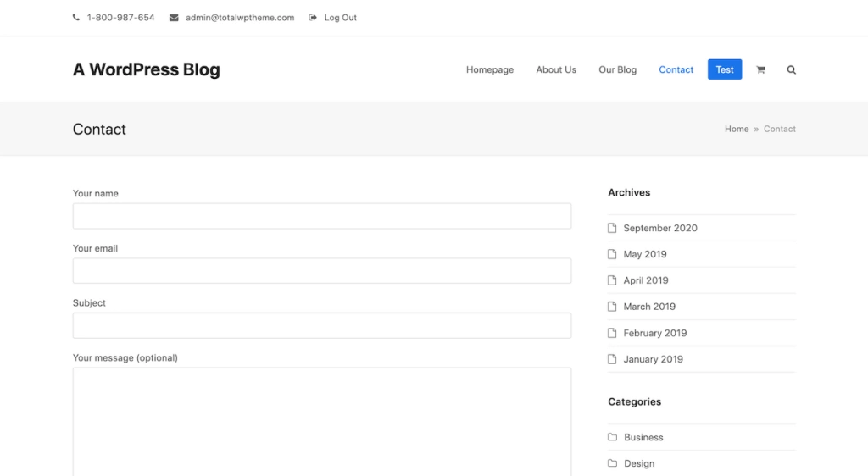
Task: Click file icon beside September 2020
Action: (x=612, y=228)
